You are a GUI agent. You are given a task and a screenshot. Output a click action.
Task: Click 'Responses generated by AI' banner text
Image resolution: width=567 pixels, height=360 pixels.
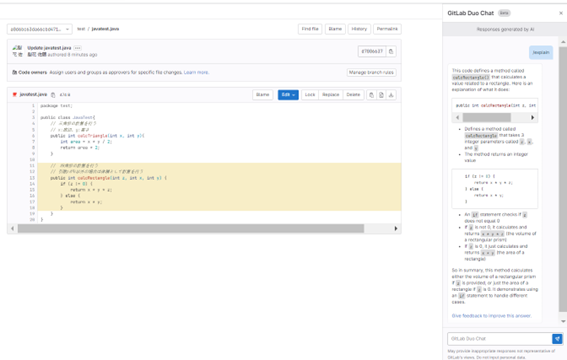coord(505,29)
